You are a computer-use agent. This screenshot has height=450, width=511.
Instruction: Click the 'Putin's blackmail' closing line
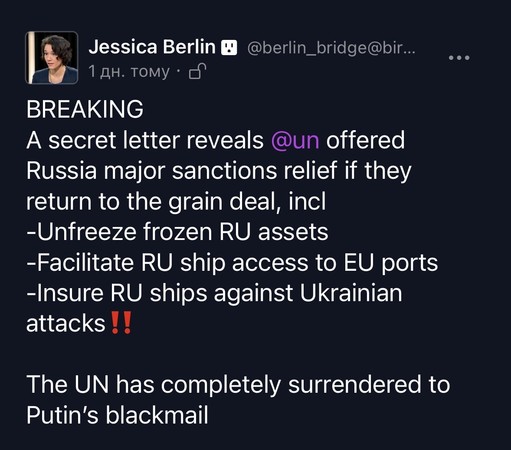(117, 415)
